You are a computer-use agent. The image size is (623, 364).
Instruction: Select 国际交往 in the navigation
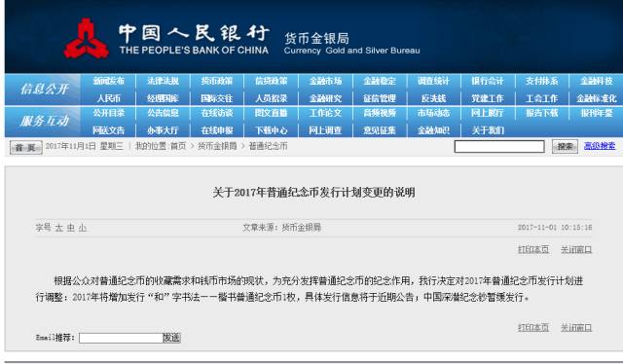click(217, 98)
